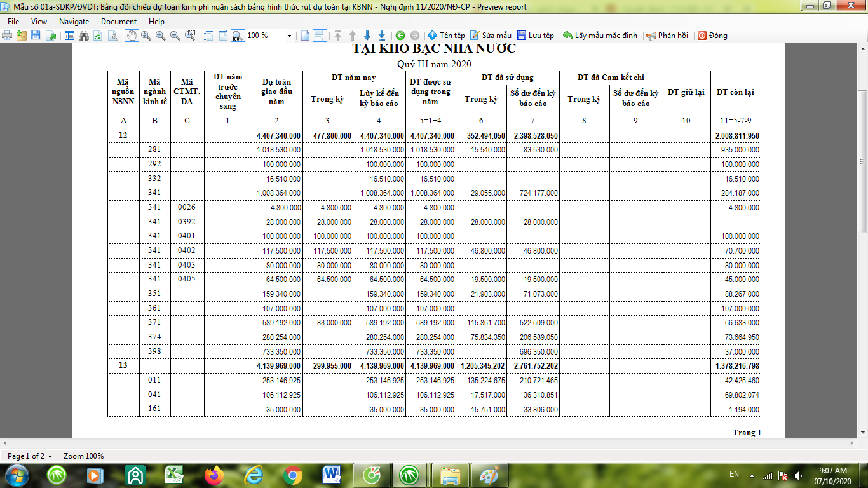Click the binoculars Find icon

click(x=84, y=36)
